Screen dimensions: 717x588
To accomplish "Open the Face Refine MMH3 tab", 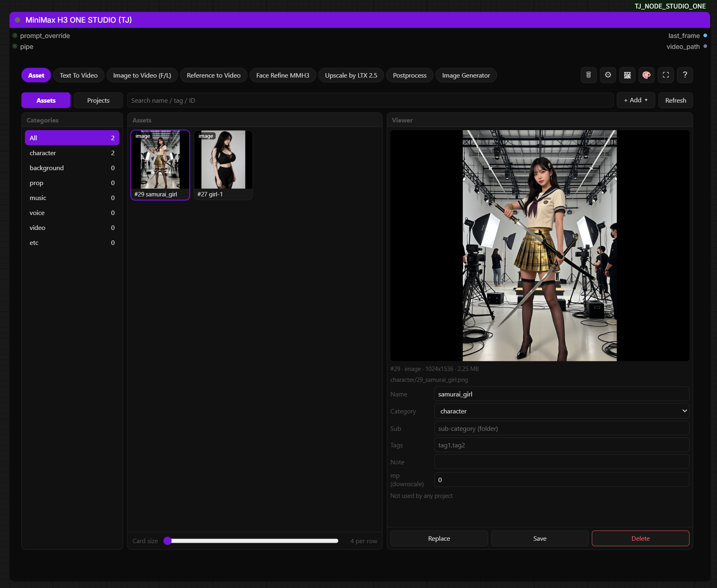I will 283,75.
